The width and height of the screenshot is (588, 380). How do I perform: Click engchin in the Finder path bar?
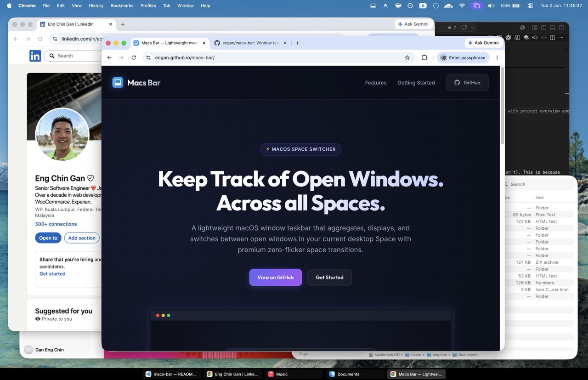436,355
